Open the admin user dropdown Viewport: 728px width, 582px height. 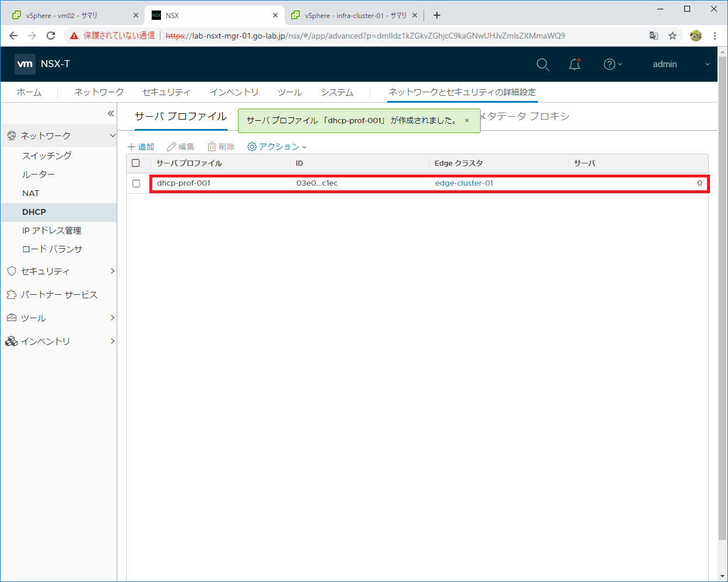(x=681, y=64)
